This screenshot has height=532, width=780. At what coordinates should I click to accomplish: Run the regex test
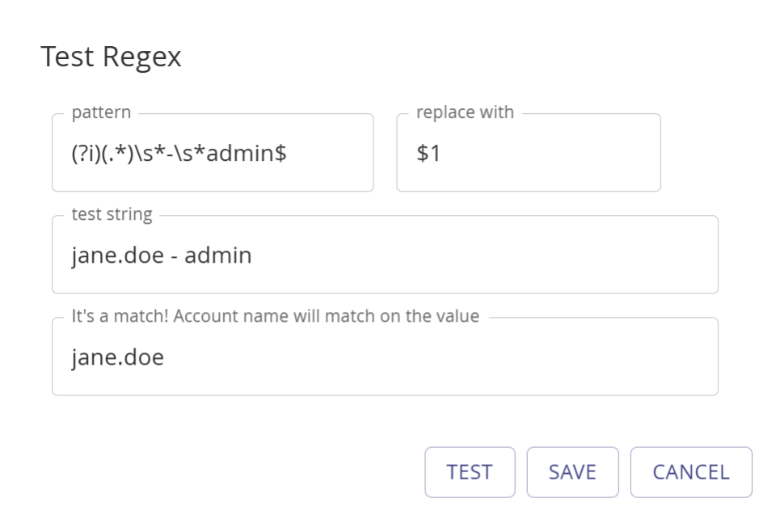coord(470,472)
